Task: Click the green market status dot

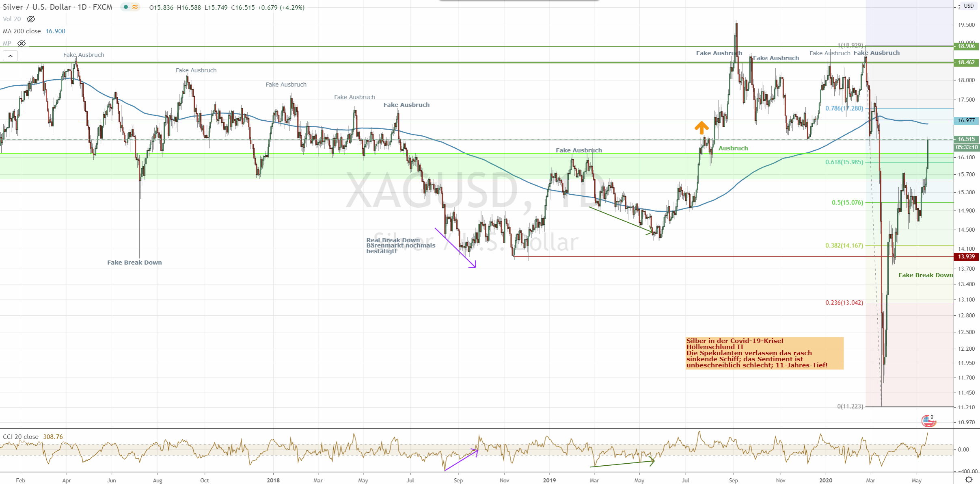Action: (x=126, y=7)
